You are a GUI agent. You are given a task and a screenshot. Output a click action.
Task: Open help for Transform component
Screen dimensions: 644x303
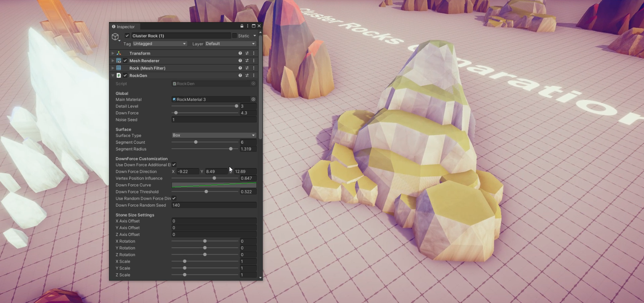click(x=240, y=53)
